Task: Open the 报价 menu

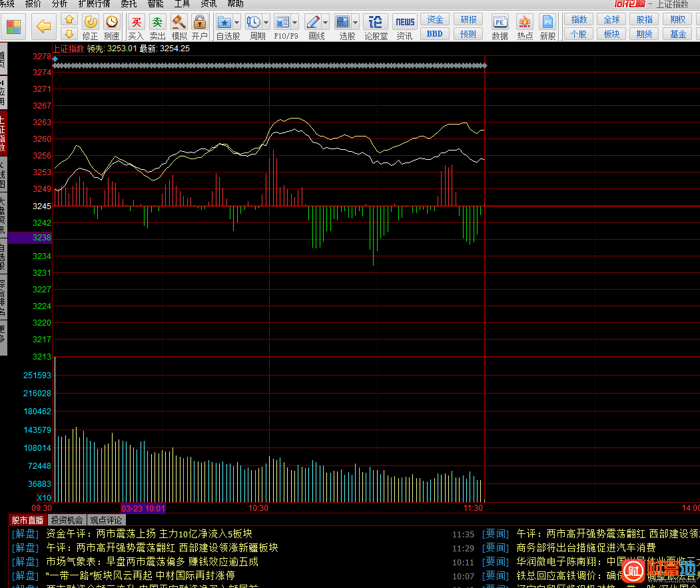Action: [33, 4]
